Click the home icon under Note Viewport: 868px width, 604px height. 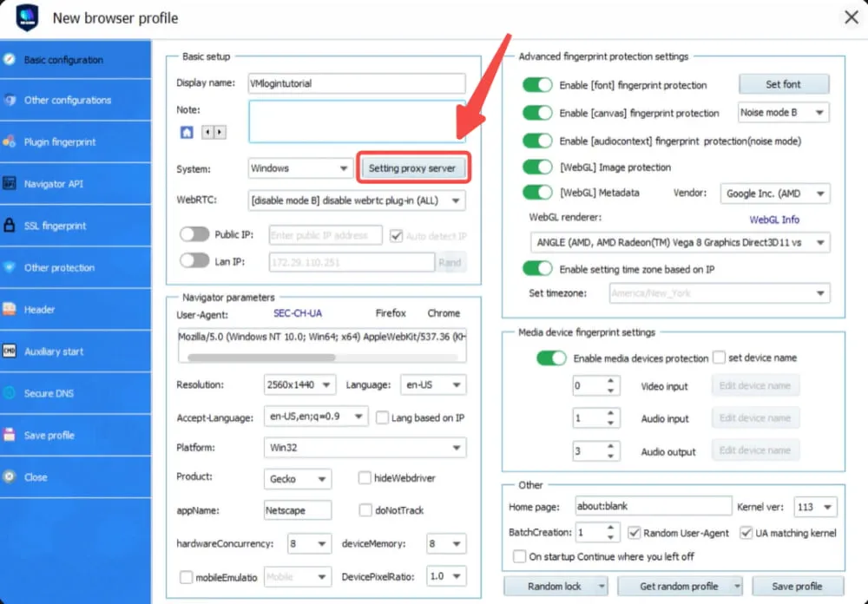click(187, 132)
